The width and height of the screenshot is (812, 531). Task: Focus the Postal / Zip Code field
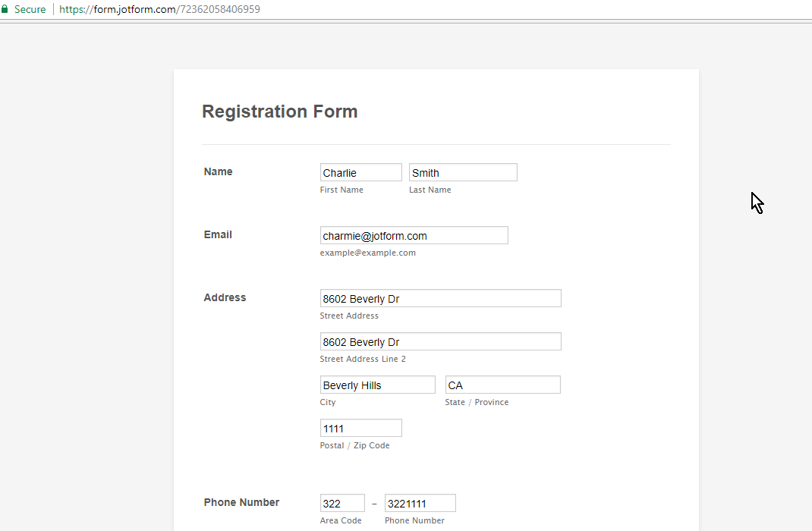pos(360,428)
